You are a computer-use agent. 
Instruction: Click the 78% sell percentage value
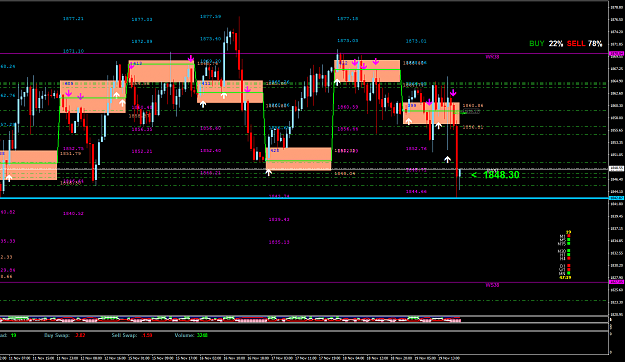click(595, 43)
